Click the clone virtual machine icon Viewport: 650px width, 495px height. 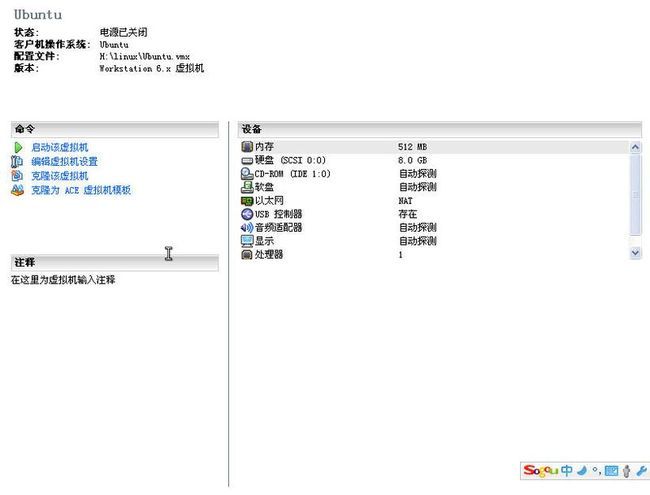pos(17,176)
